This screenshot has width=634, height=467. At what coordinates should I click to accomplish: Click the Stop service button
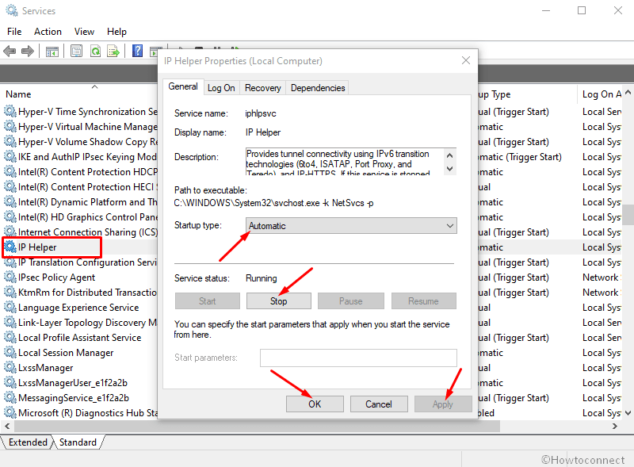tap(279, 301)
